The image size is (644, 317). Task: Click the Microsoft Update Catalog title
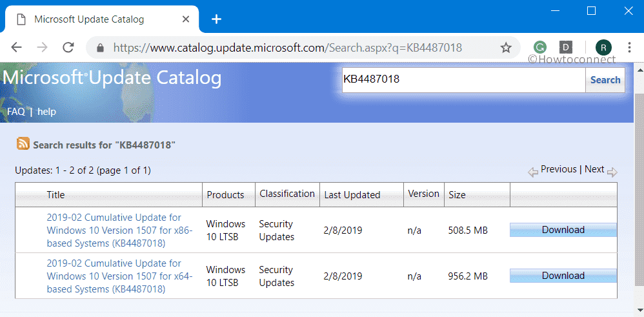112,78
